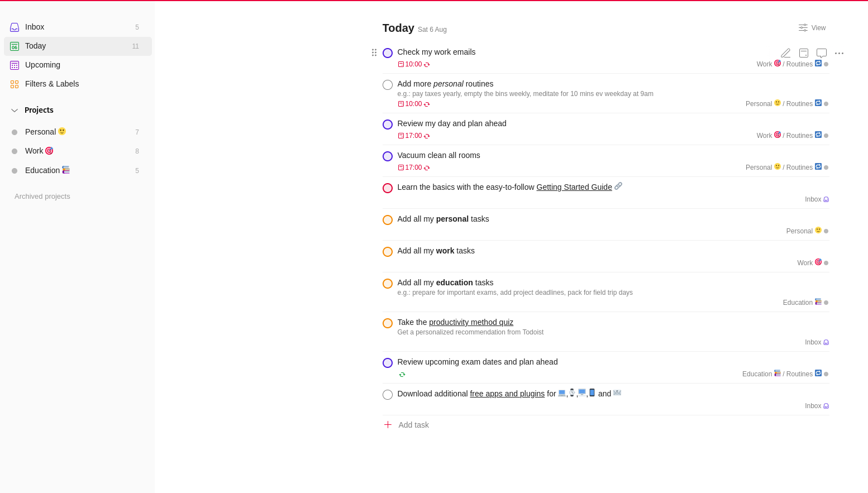This screenshot has height=493, width=868.
Task: Open the edit pencil icon for Check my work emails
Action: (x=785, y=52)
